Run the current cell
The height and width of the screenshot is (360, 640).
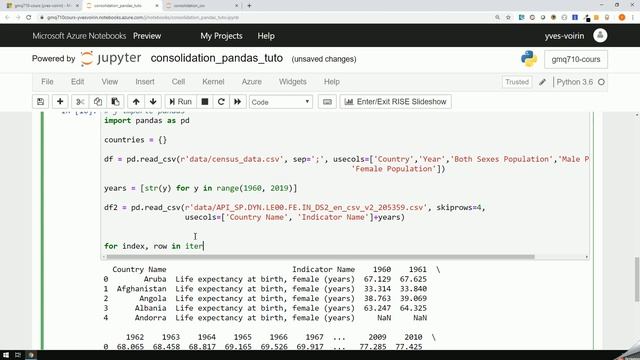point(180,102)
